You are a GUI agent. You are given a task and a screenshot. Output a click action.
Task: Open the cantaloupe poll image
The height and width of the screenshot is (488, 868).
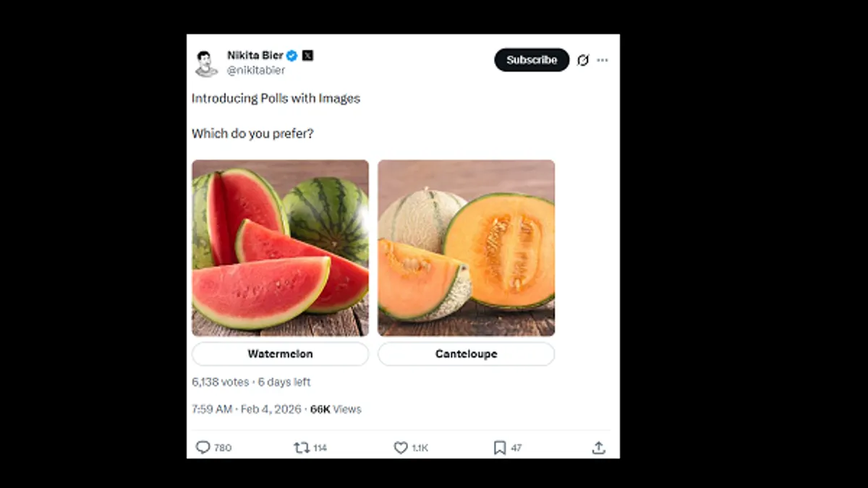pos(466,248)
